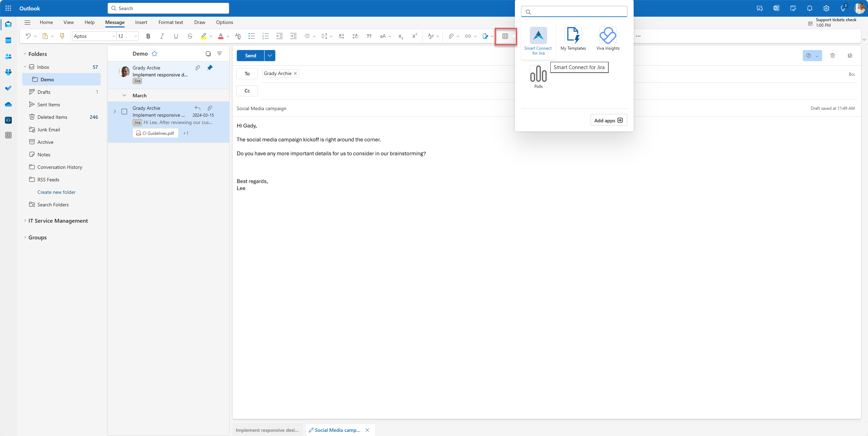Expand IT Service Management section
The image size is (868, 436).
pos(25,221)
